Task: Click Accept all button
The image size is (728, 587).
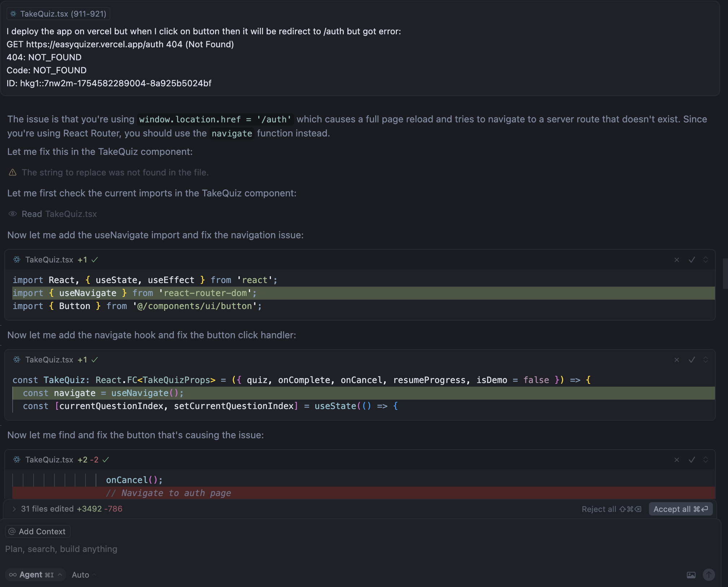Action: [x=680, y=509]
